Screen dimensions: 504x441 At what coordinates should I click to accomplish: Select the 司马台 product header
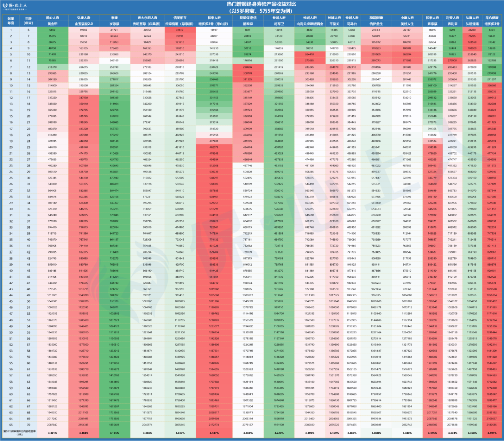pos(352,24)
